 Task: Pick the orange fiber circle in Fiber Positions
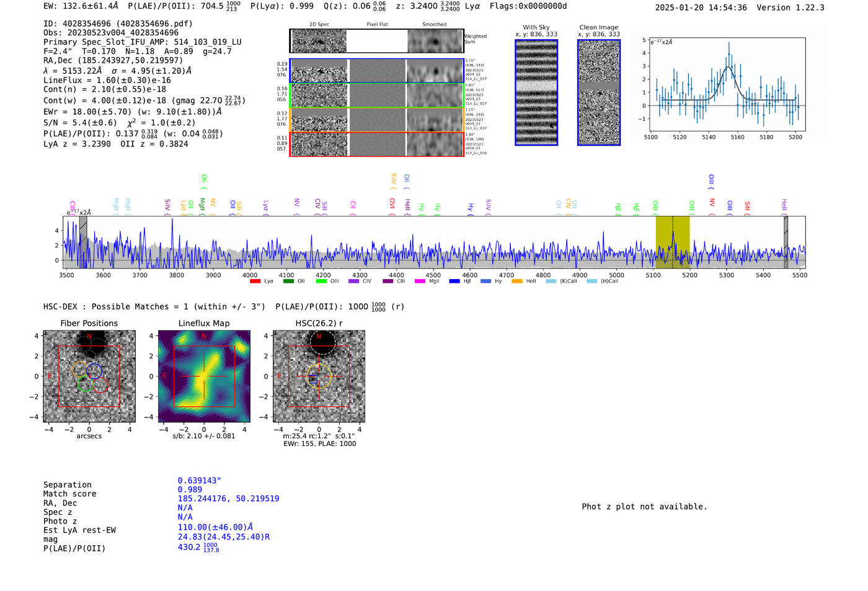[80, 370]
